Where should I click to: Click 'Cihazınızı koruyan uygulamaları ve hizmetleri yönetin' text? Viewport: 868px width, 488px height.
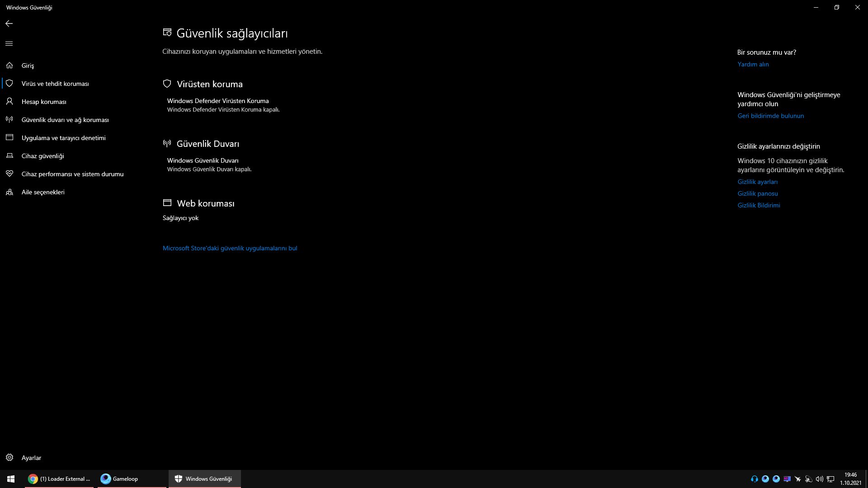pyautogui.click(x=242, y=52)
